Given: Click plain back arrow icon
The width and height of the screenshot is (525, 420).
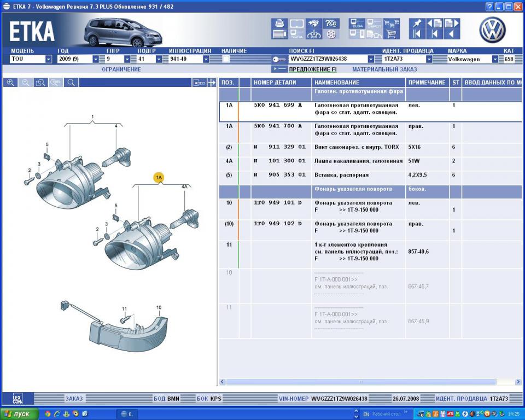Looking at the screenshot, I should coord(452,34).
